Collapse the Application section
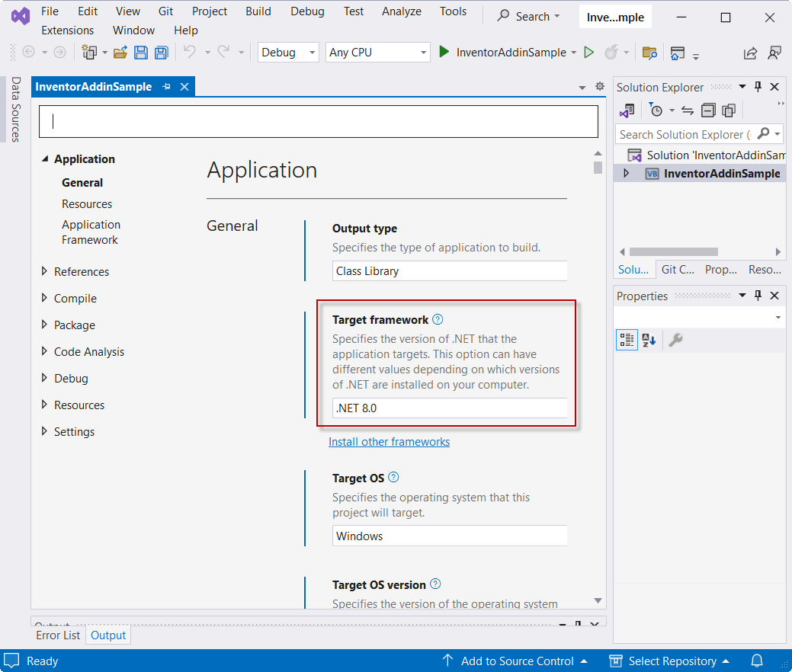The width and height of the screenshot is (792, 672). click(x=45, y=158)
